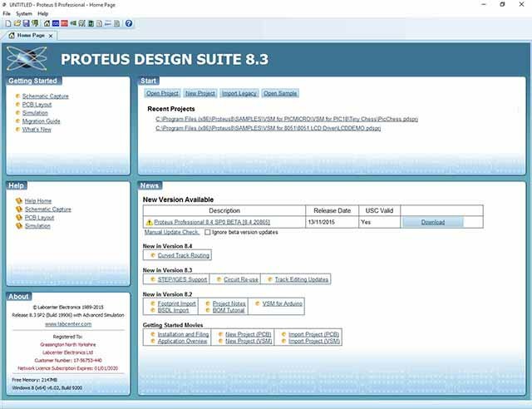
Task: Click the Open Sample button
Action: click(x=280, y=93)
